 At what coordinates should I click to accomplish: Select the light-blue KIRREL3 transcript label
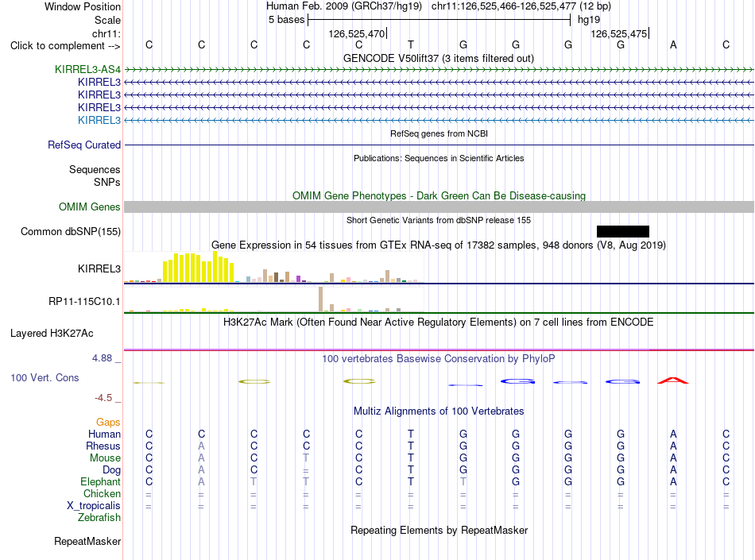pos(99,120)
